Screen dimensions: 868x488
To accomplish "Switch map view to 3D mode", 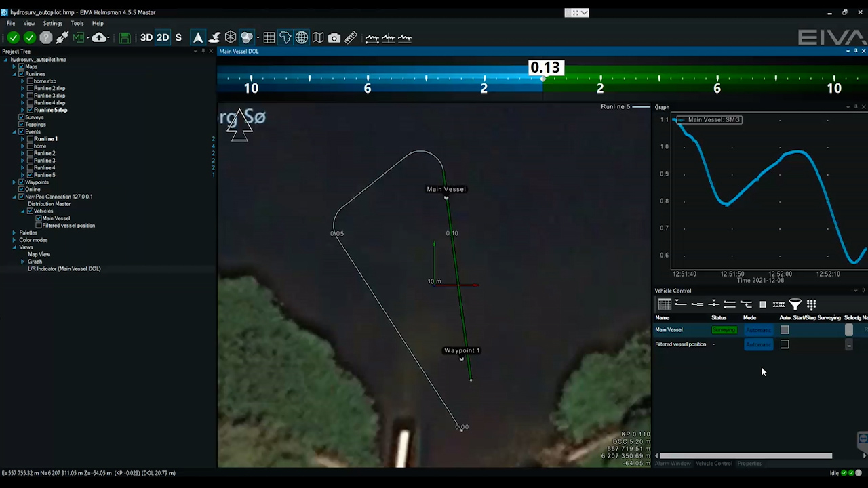I will coord(146,37).
